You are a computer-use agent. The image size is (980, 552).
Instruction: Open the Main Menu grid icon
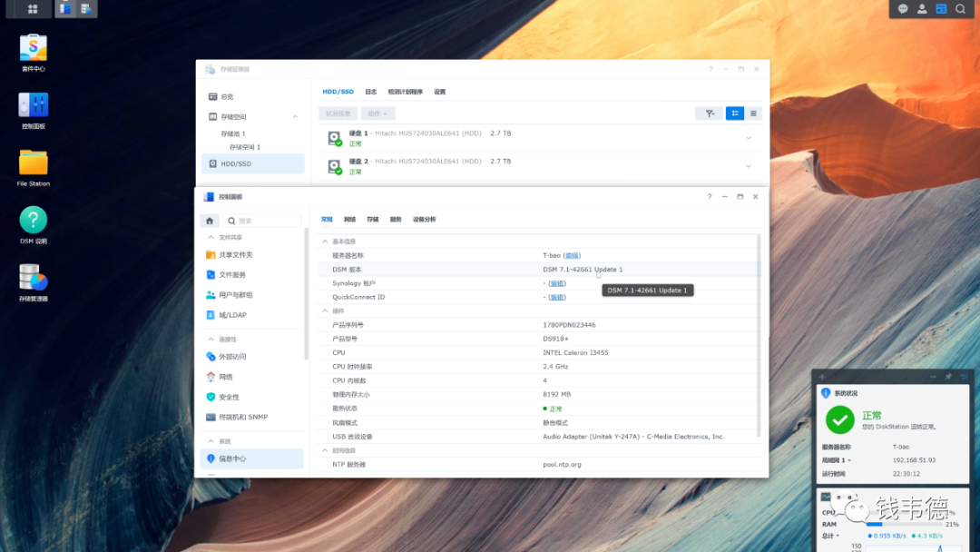(33, 9)
